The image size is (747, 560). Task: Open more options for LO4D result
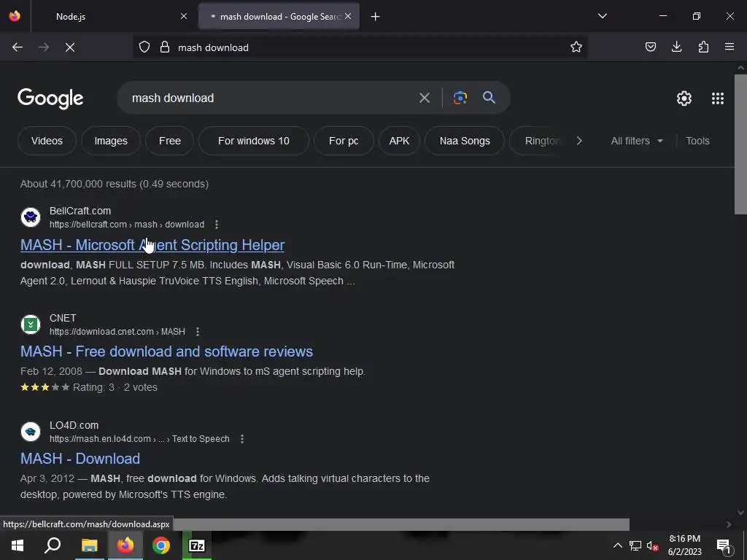tap(242, 438)
